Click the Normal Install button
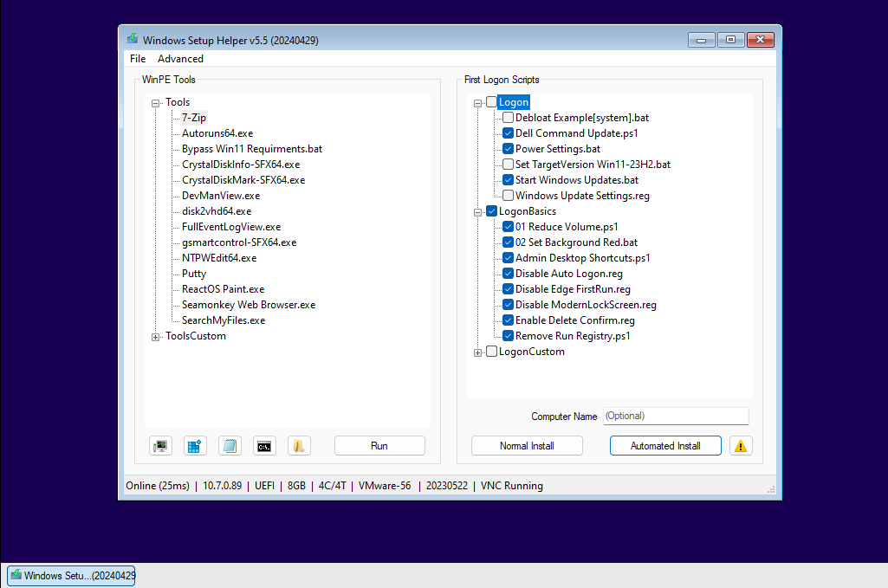 tap(527, 446)
